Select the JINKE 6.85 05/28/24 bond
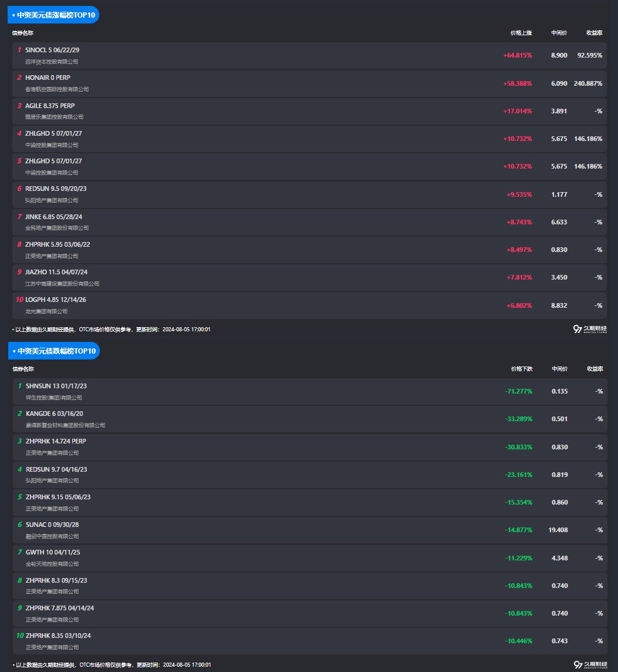Viewport: 618px width, 672px height. click(x=53, y=217)
